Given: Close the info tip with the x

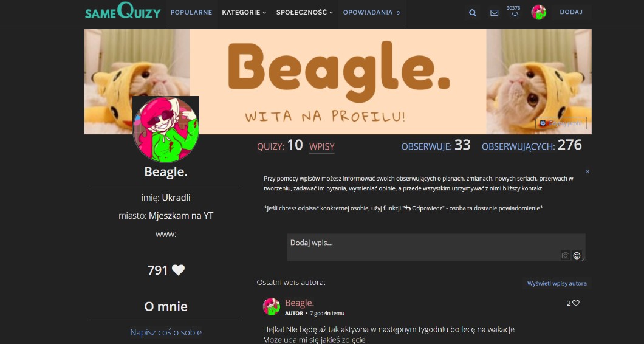Looking at the screenshot, I should [587, 171].
